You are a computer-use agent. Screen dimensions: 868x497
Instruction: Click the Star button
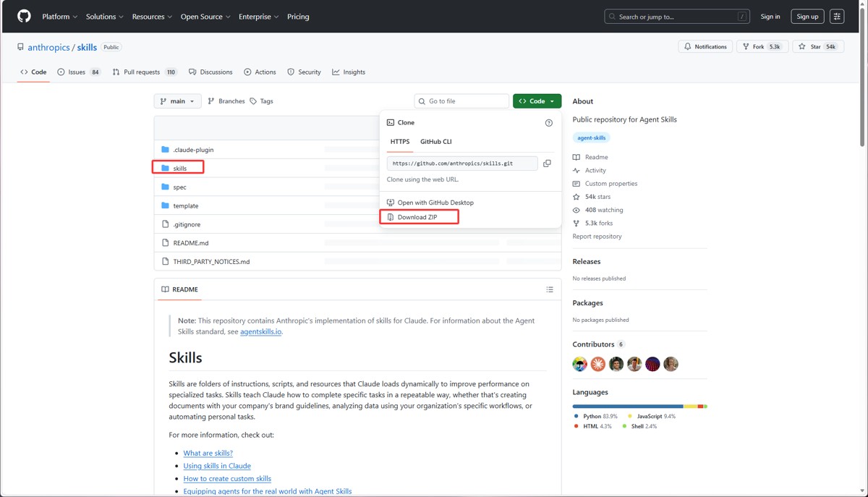click(x=818, y=47)
